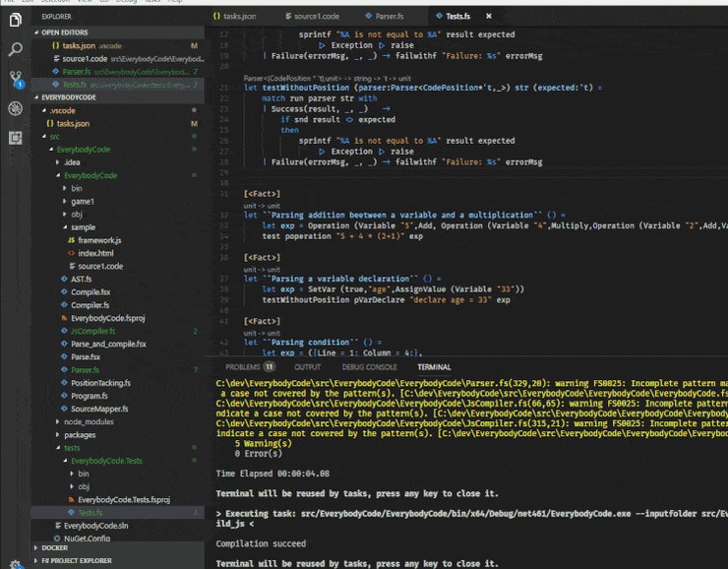Screen dimensions: 728x569
Task: Open Parser.fs in Open Editors list
Action: pyautogui.click(x=118, y=72)
